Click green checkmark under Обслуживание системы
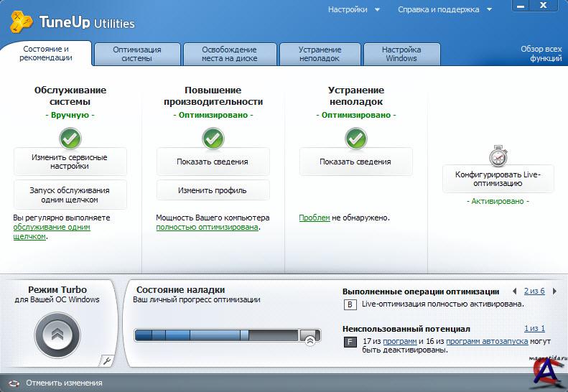This screenshot has width=568, height=392. click(70, 137)
